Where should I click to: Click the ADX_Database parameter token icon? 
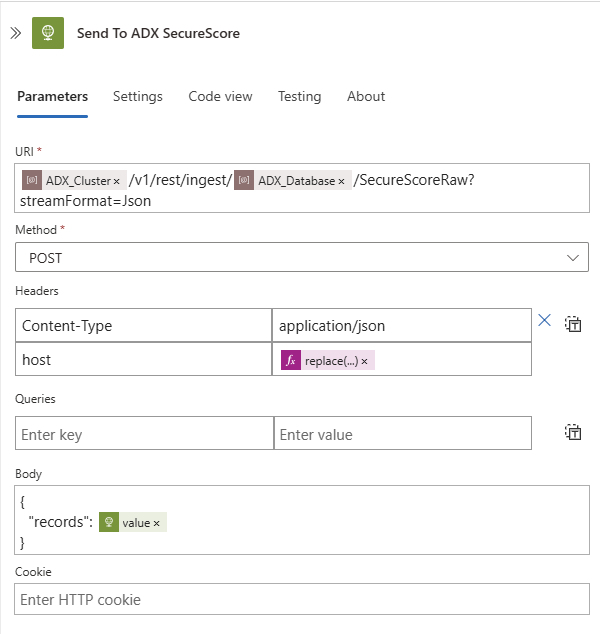[x=244, y=180]
